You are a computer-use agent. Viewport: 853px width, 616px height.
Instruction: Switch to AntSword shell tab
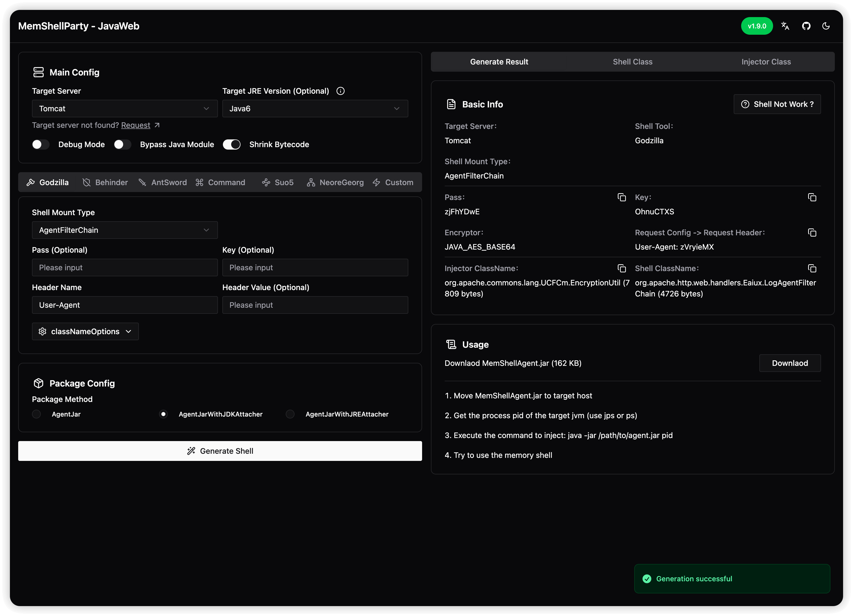pyautogui.click(x=163, y=182)
